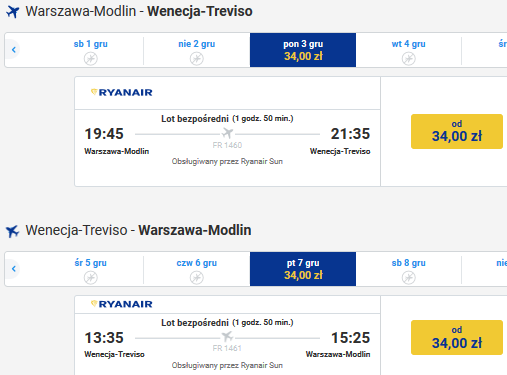This screenshot has height=375, width=507.
Task: Select the pt 7 gru date tab
Action: point(303,269)
